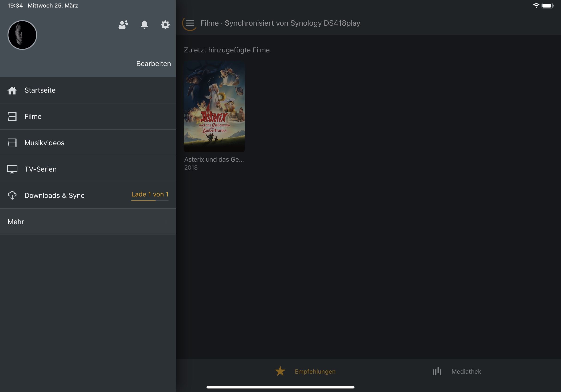Open the users and friends icon
Viewport: 561px width, 392px height.
(x=123, y=24)
